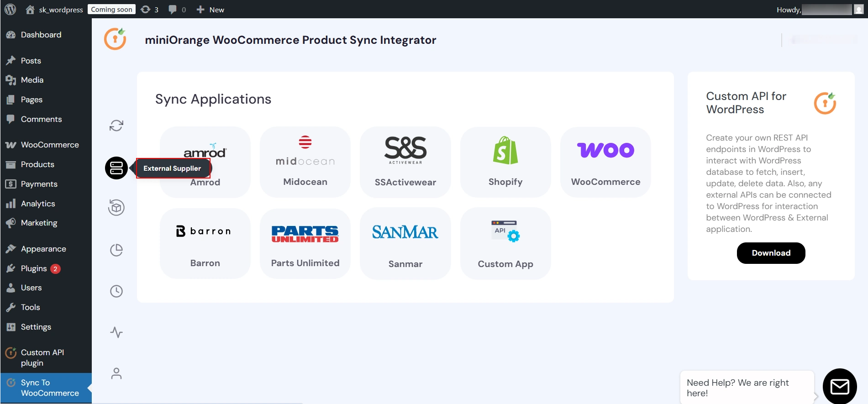Select the Sanmar supplier card

coord(405,244)
